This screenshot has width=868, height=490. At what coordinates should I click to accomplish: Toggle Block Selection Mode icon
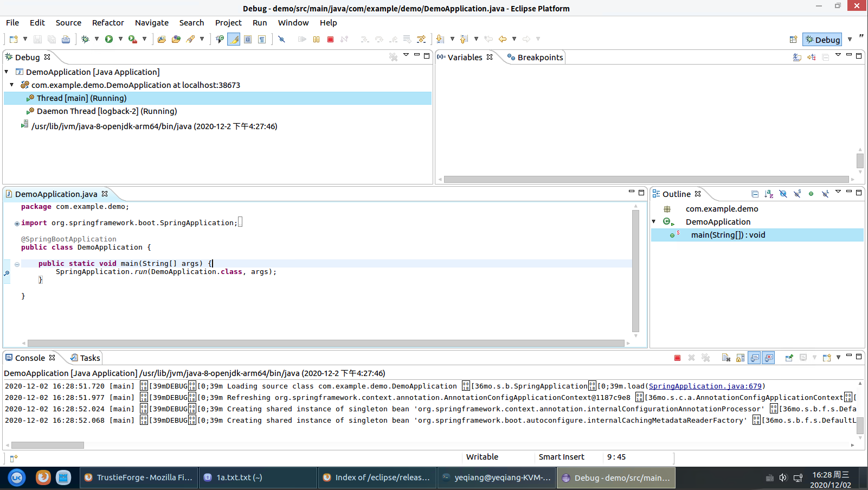tap(248, 39)
